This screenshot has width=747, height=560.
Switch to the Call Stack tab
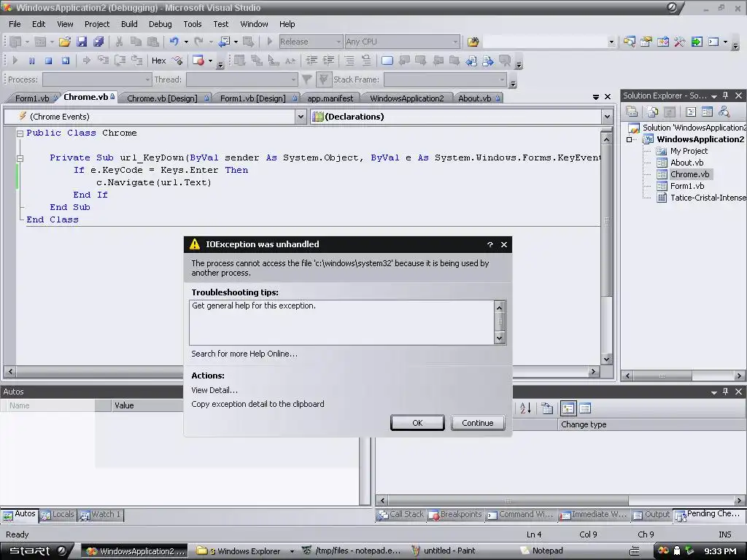400,515
